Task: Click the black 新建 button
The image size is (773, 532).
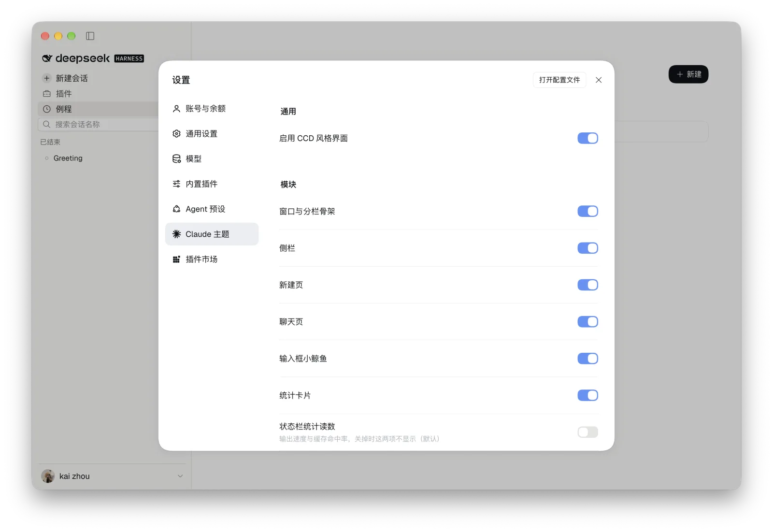Action: [x=688, y=74]
